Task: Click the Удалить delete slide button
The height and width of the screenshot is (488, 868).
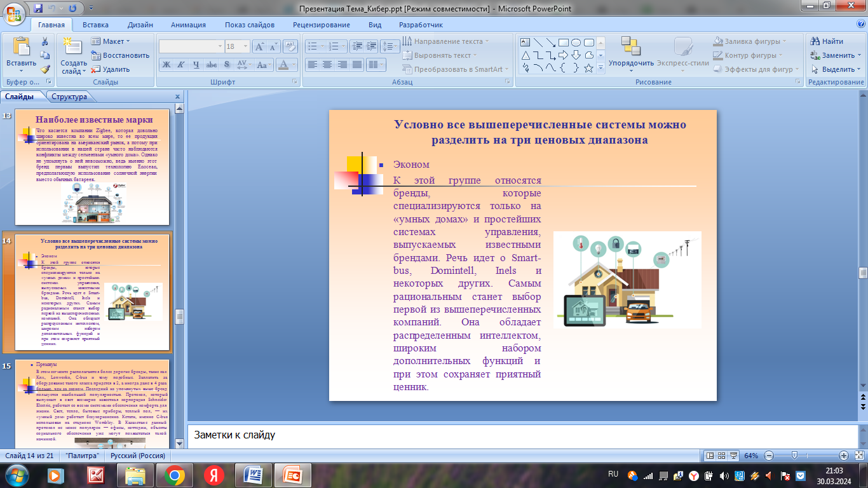Action: click(111, 69)
